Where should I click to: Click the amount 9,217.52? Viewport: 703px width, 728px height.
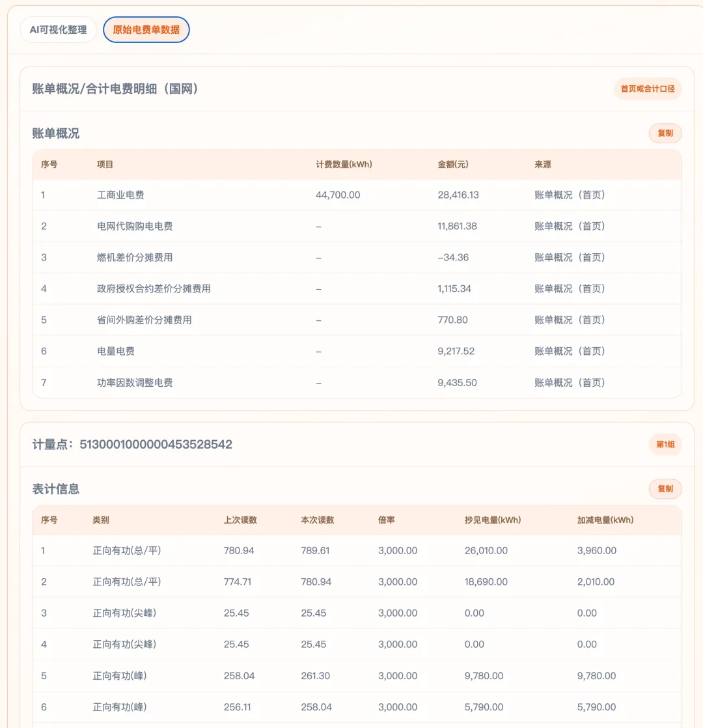(456, 351)
